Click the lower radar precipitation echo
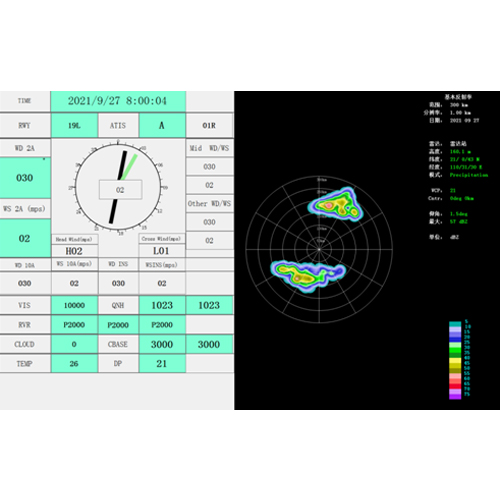 click(x=307, y=274)
